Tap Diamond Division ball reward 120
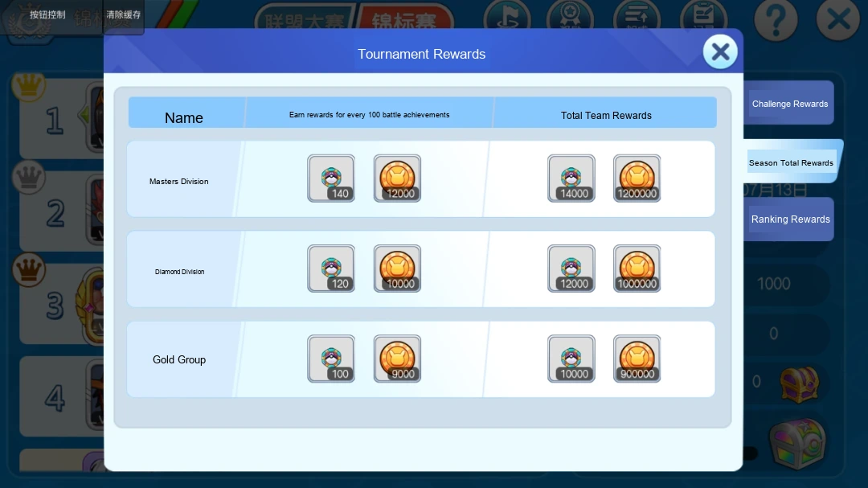This screenshot has width=868, height=488. (331, 269)
